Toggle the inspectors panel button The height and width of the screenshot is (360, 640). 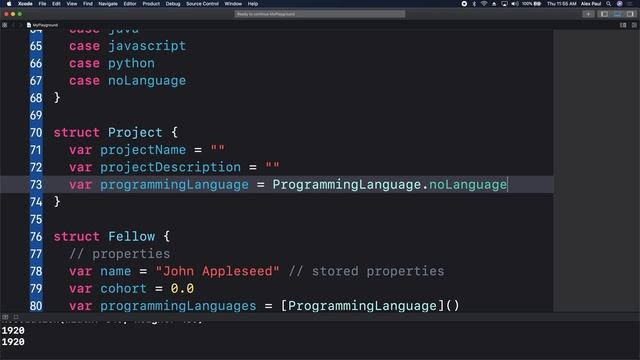[630, 14]
